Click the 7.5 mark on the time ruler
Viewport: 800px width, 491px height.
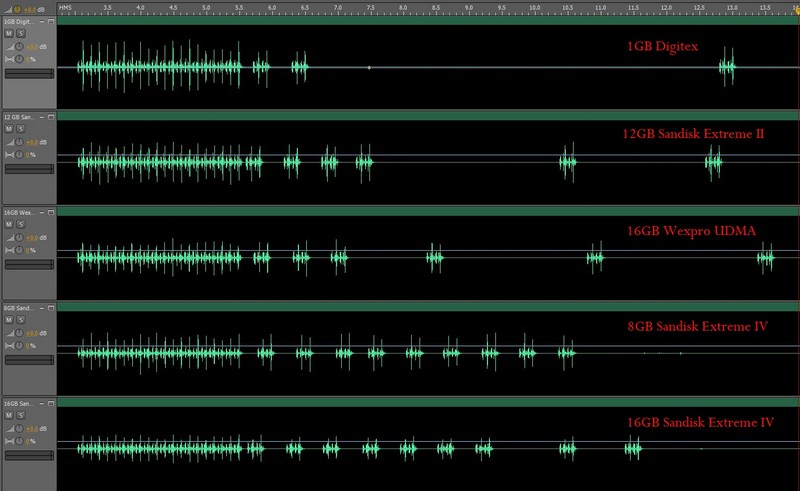click(370, 8)
